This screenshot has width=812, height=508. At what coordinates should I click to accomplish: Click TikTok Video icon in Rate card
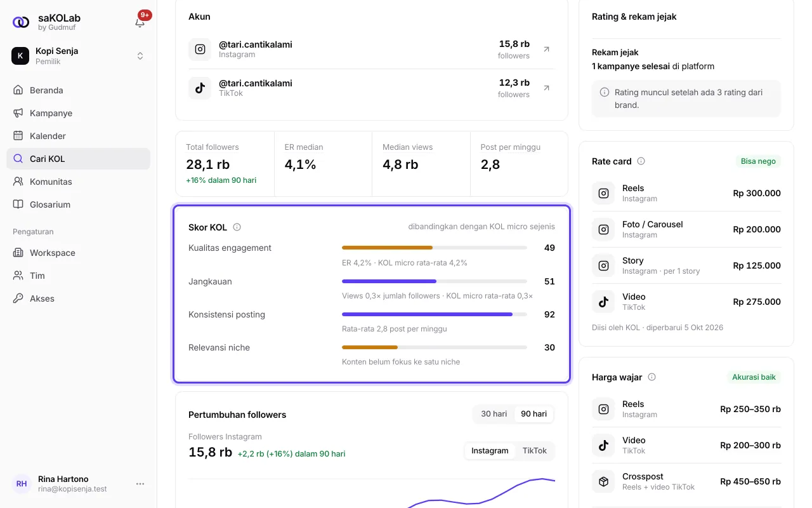603,302
